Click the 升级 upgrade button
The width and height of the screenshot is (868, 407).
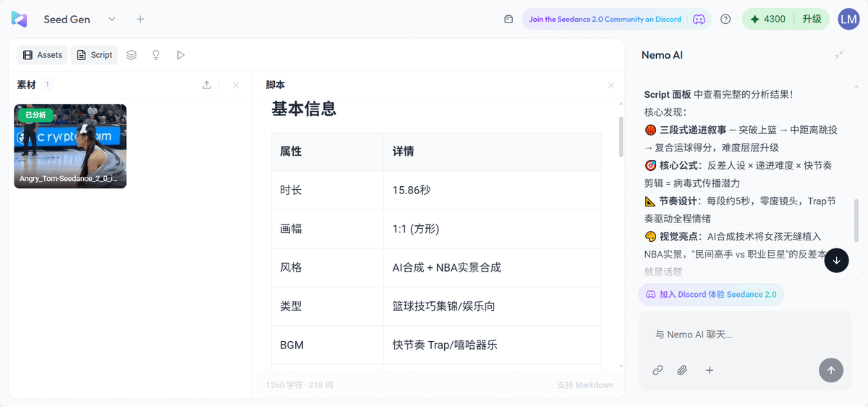pos(812,20)
